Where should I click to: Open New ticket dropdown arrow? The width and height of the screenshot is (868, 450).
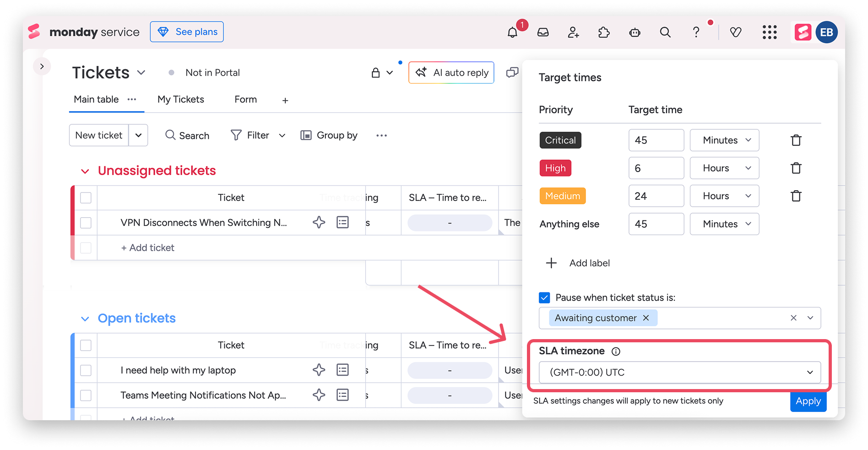(x=138, y=135)
